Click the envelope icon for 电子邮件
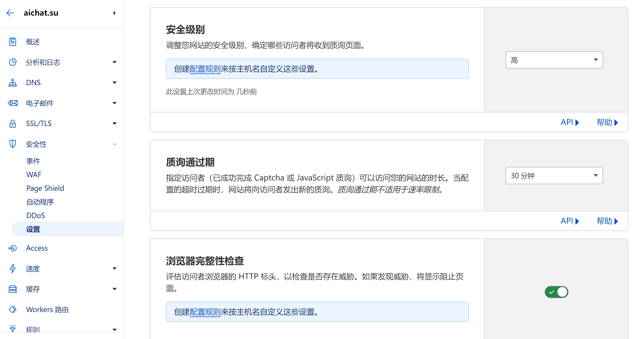 click(13, 103)
